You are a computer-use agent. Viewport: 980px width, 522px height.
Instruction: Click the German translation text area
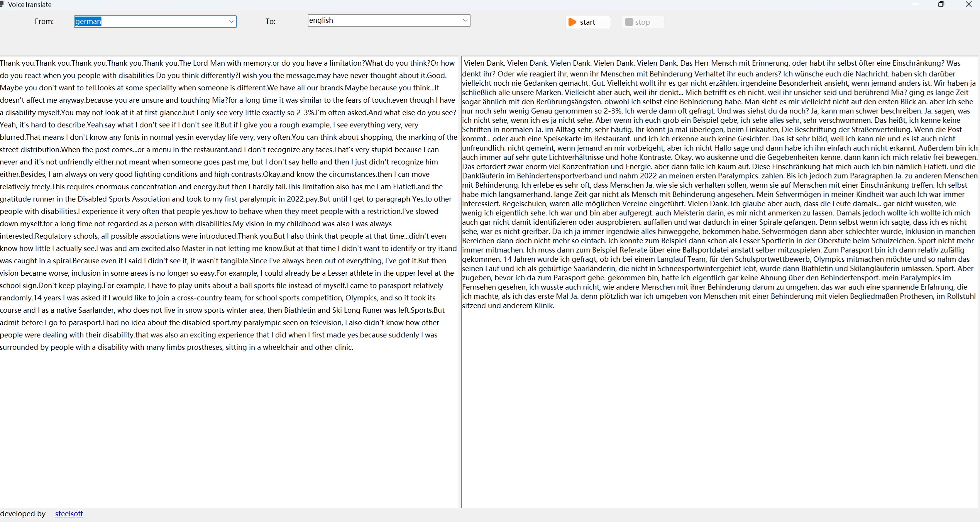pyautogui.click(x=718, y=386)
